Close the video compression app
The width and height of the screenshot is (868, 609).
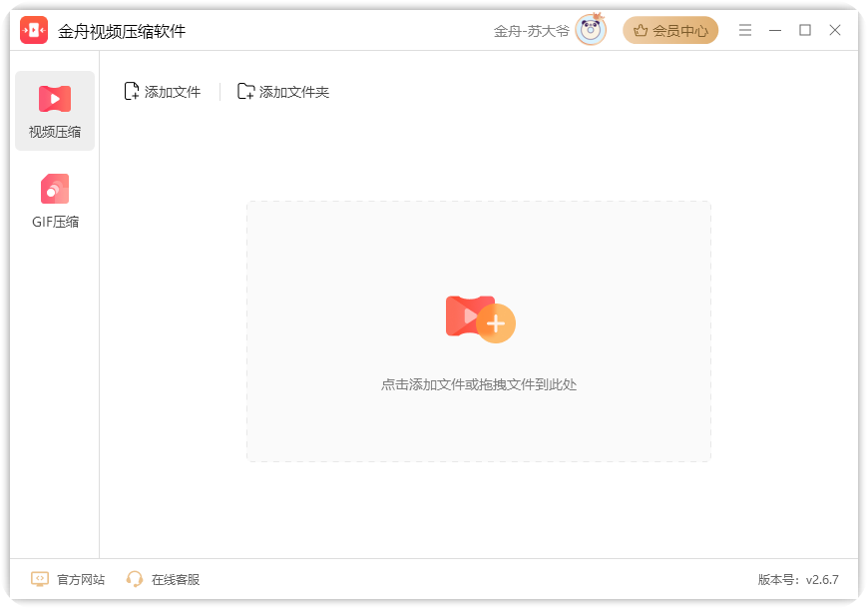point(835,30)
